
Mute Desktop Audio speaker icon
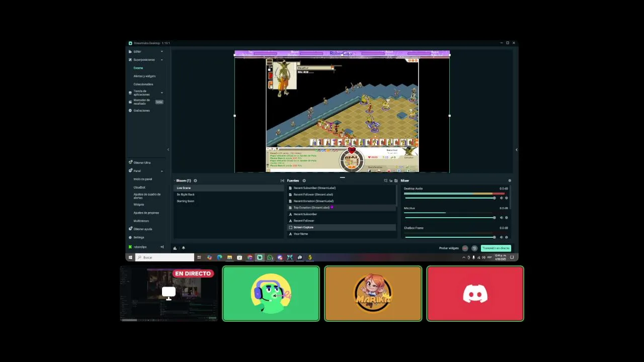point(501,198)
